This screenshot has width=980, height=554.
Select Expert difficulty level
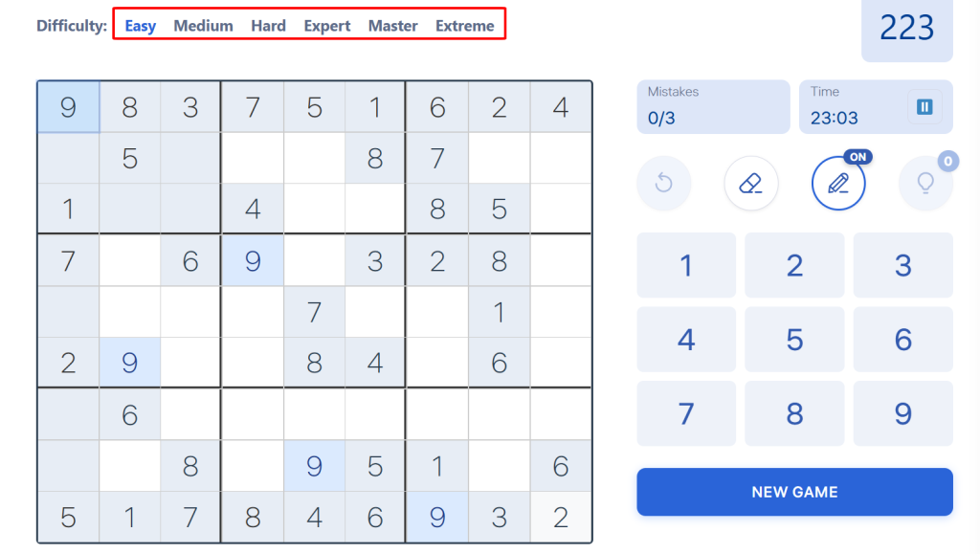327,26
